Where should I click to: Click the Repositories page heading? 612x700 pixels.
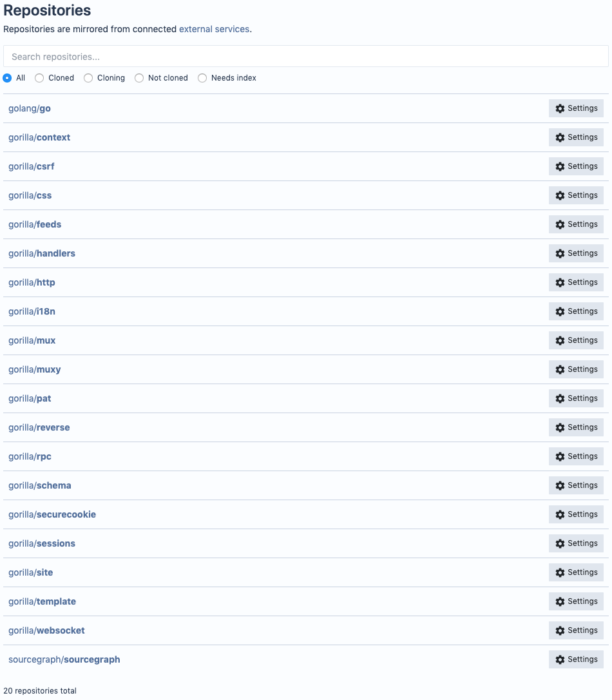pos(47,10)
